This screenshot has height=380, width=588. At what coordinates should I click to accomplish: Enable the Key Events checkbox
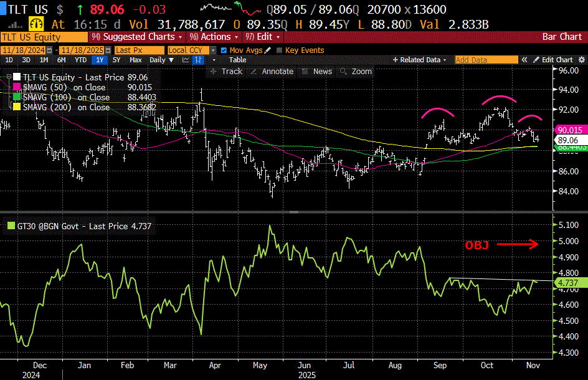(279, 50)
